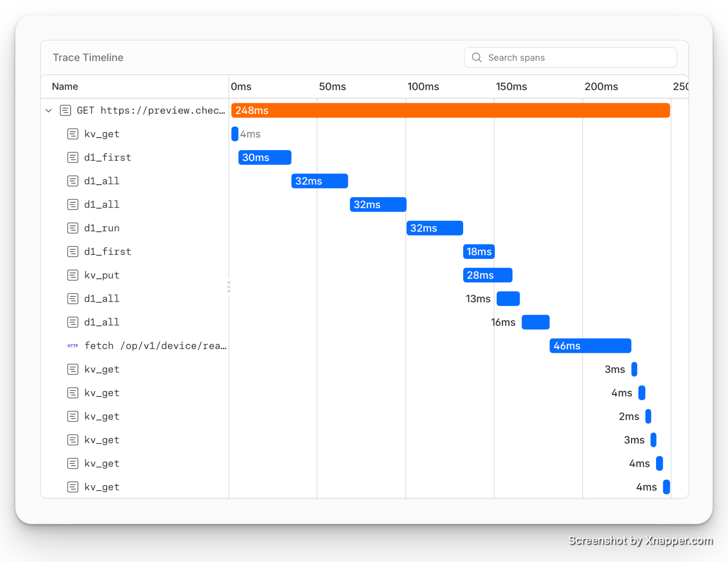Click the search magnifier icon
Viewport: 728px width, 562px height.
pyautogui.click(x=477, y=57)
